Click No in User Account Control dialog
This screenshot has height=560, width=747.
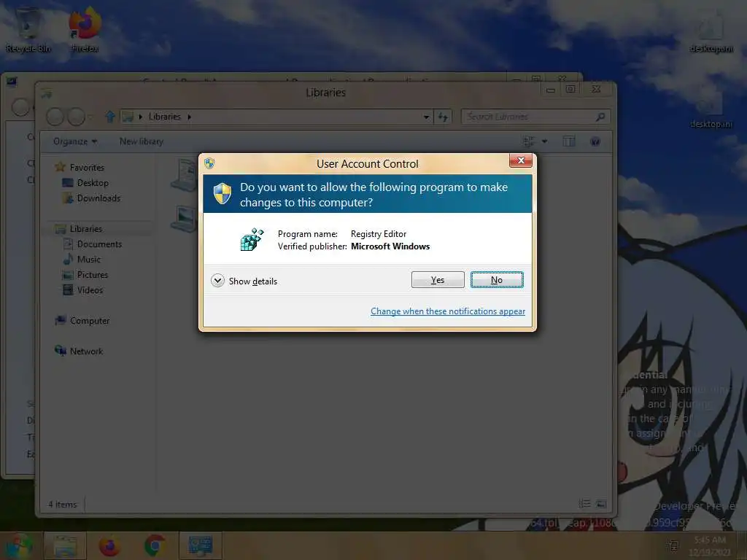[496, 279]
